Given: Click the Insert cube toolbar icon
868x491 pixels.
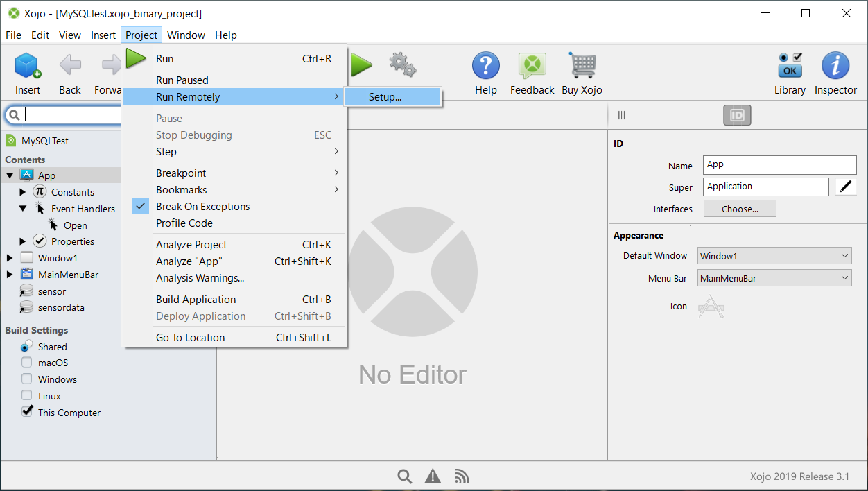Looking at the screenshot, I should (28, 66).
